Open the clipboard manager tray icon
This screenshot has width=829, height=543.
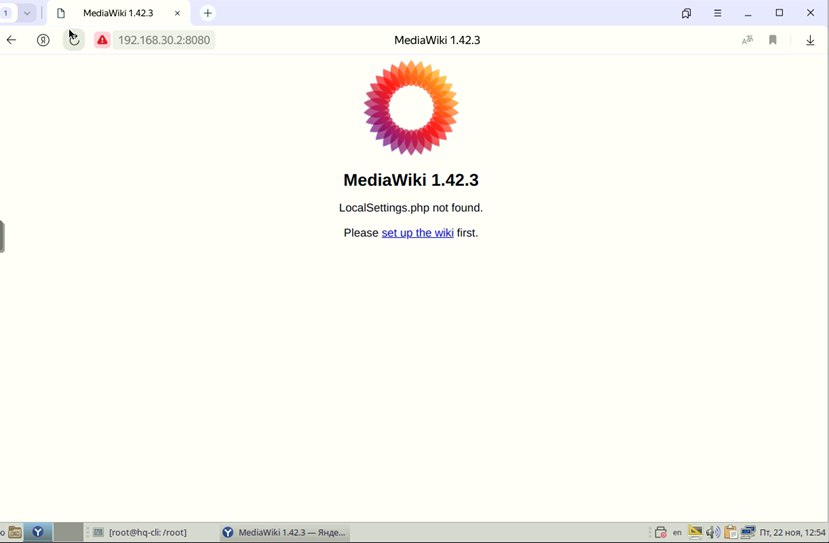click(731, 532)
